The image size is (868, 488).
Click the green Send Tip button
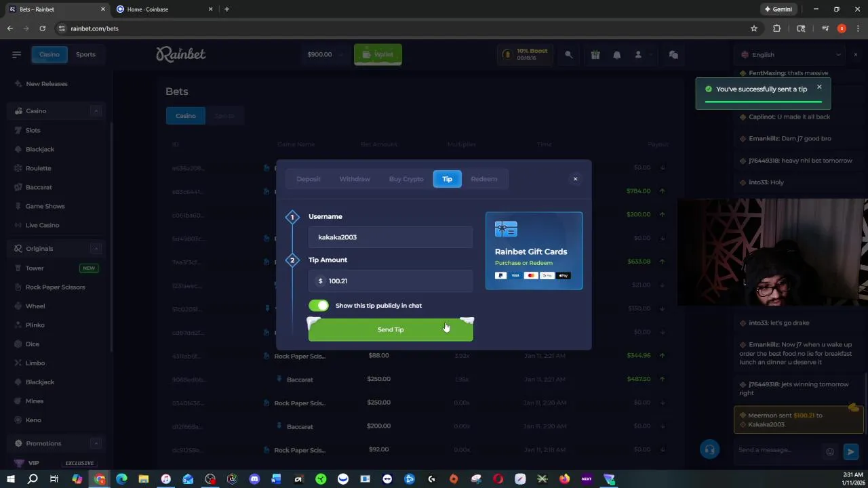click(391, 329)
